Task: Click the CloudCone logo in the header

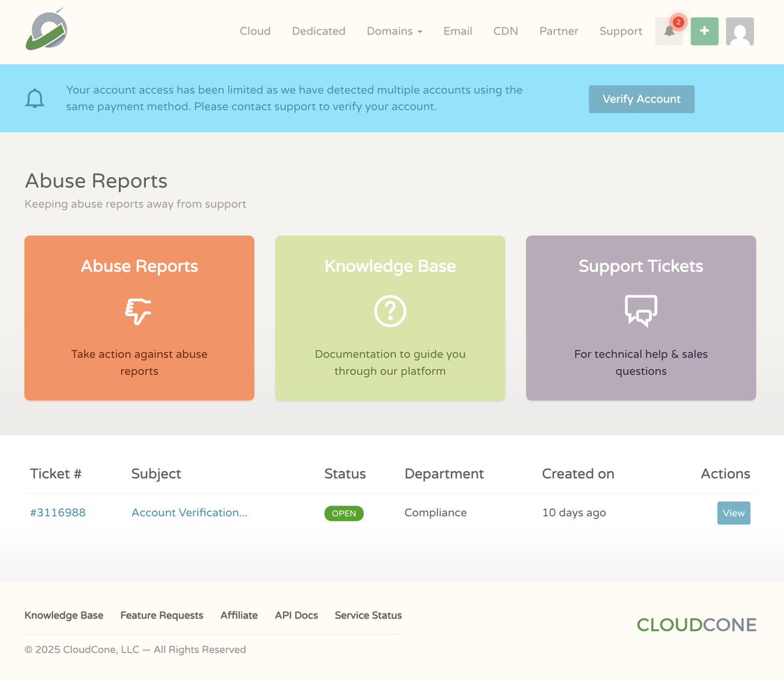Action: [46, 30]
